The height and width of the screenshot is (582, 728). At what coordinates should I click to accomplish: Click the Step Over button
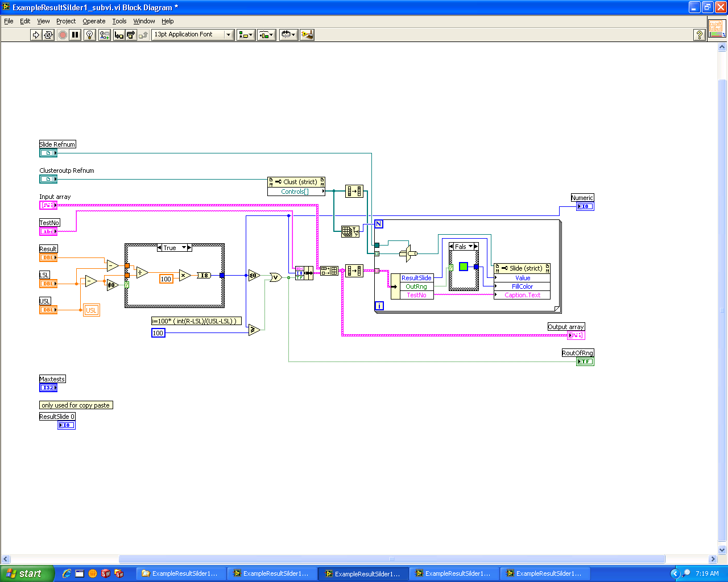tap(131, 35)
